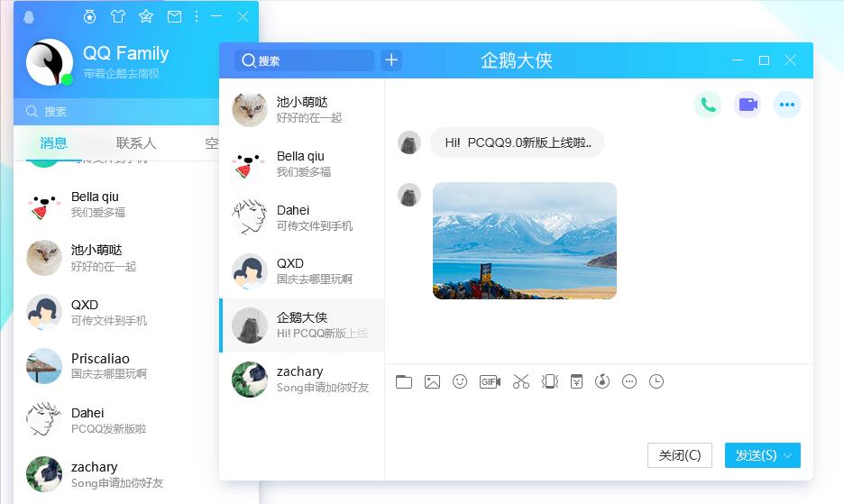The image size is (844, 504).
Task: Open the mountain lake photo in chat
Action: click(x=524, y=240)
